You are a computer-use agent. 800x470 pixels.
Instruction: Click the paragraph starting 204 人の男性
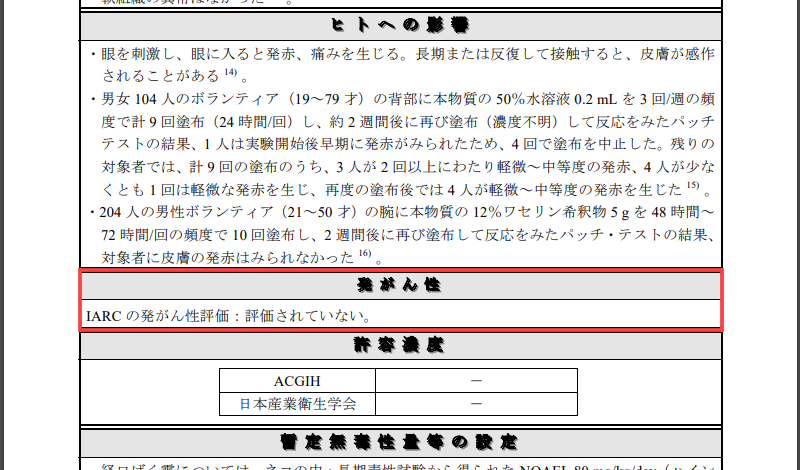(400, 236)
